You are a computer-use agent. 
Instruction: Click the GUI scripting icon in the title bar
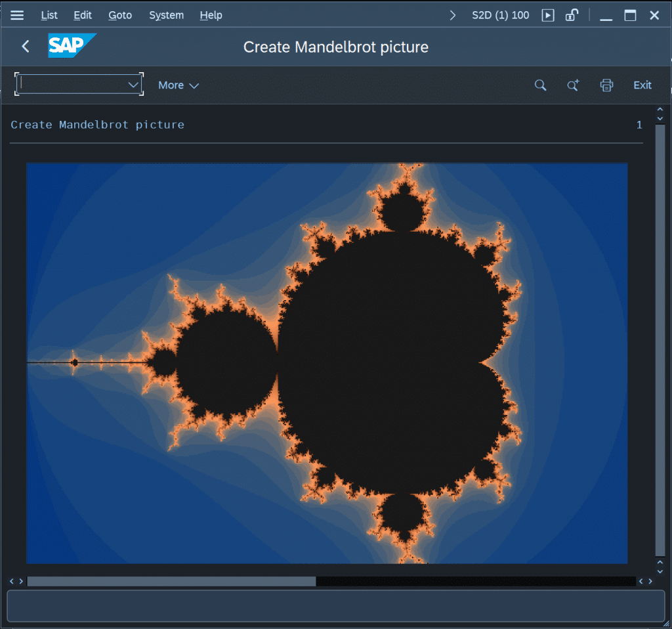[x=547, y=15]
